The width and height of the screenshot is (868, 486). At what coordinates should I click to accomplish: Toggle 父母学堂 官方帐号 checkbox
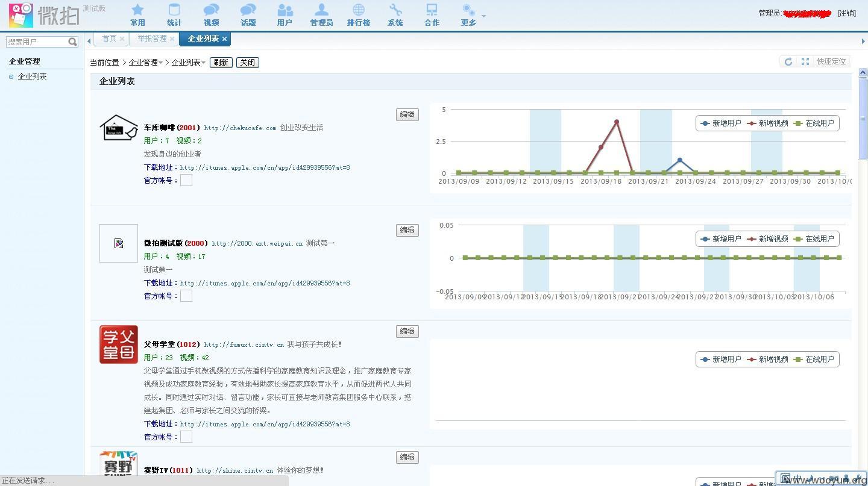click(186, 437)
